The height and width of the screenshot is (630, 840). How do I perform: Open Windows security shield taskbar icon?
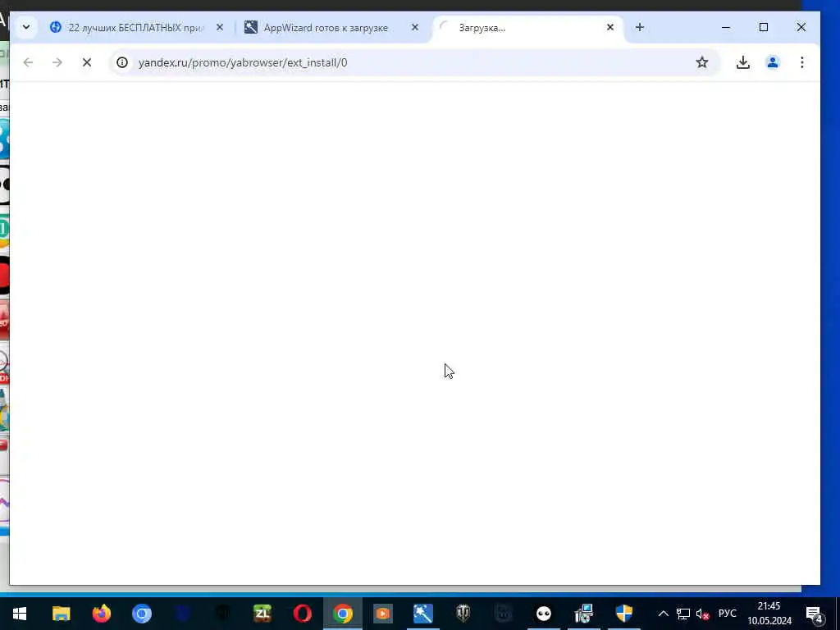623,614
